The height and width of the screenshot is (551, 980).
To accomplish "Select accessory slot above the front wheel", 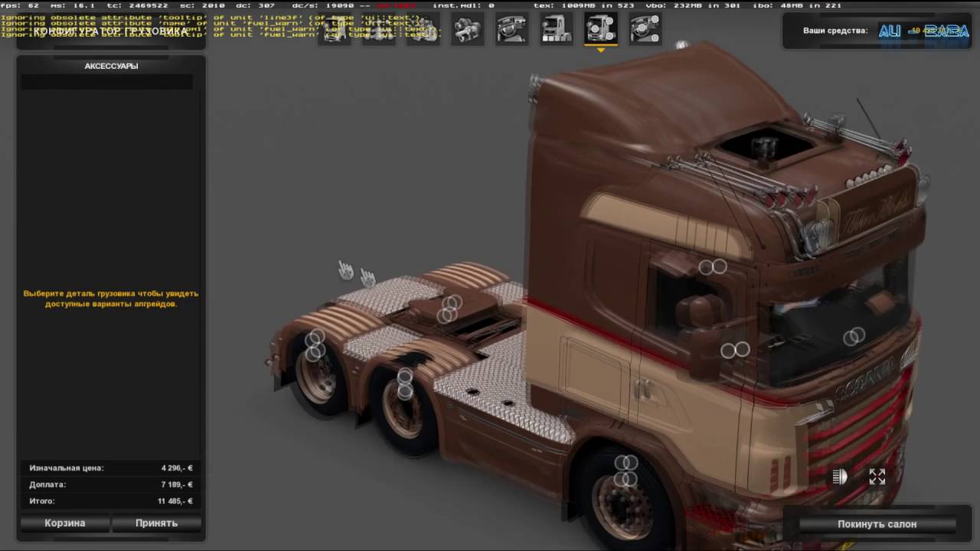I will (626, 471).
